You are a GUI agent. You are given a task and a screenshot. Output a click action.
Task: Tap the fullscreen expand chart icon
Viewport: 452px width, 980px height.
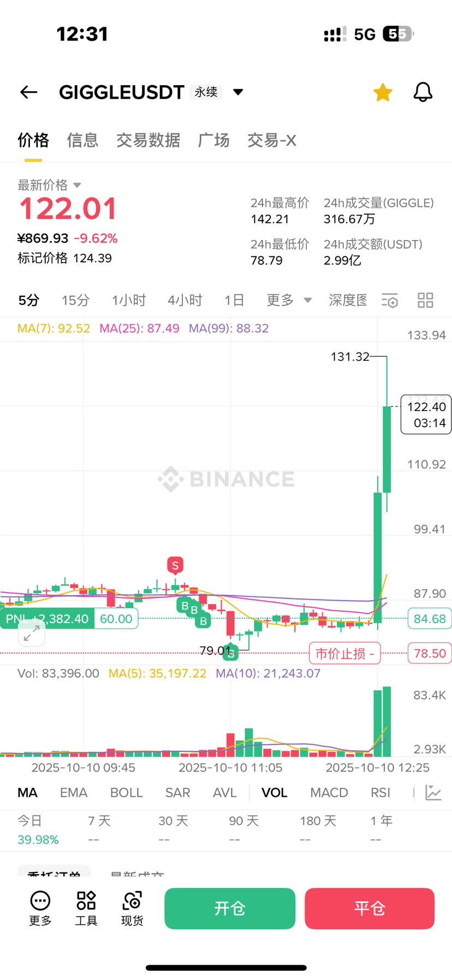(x=32, y=634)
